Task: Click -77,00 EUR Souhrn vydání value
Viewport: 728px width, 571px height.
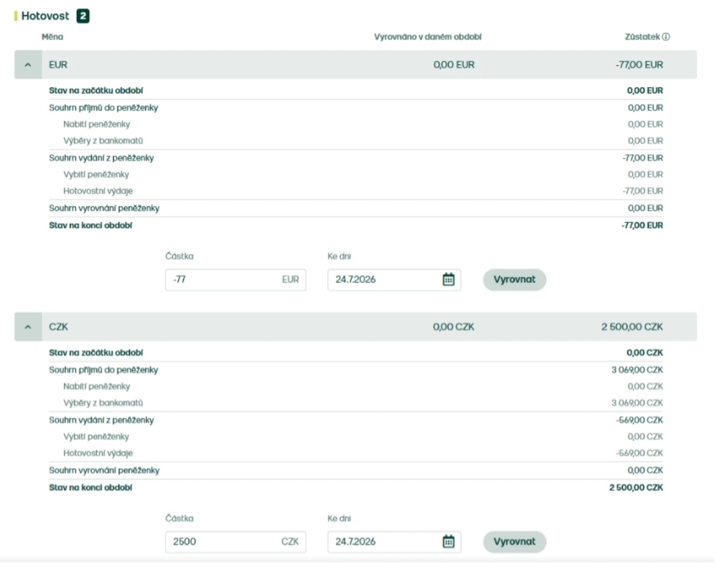Action: click(643, 158)
